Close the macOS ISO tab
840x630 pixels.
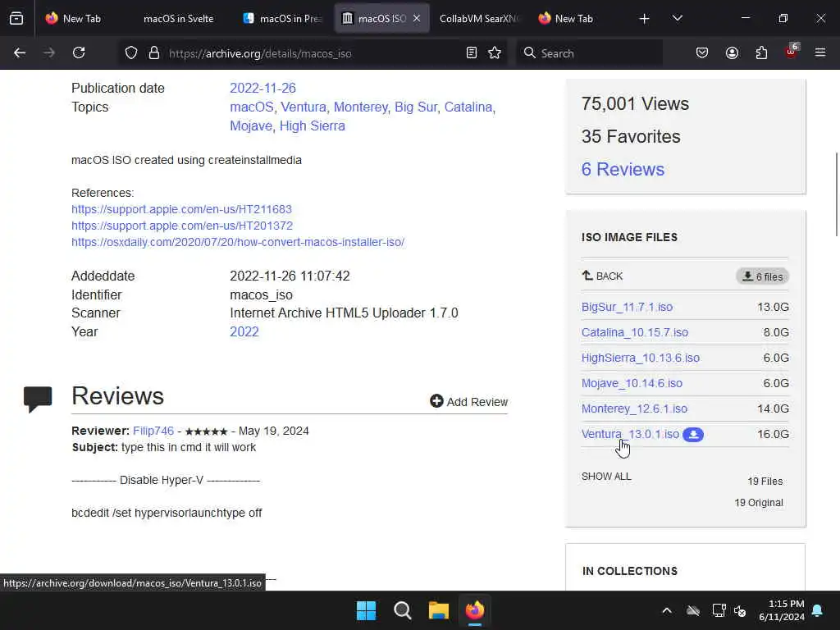(417, 19)
